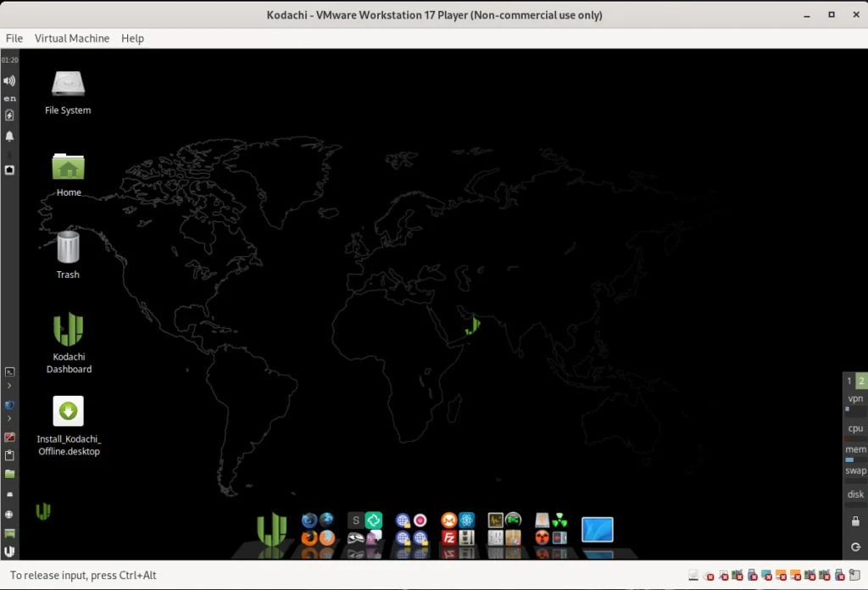Switch to workspace 2
The image size is (868, 590).
[x=861, y=381]
